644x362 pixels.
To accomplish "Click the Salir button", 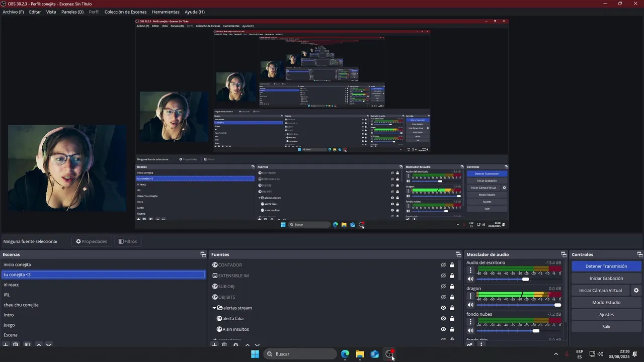I will tap(606, 327).
